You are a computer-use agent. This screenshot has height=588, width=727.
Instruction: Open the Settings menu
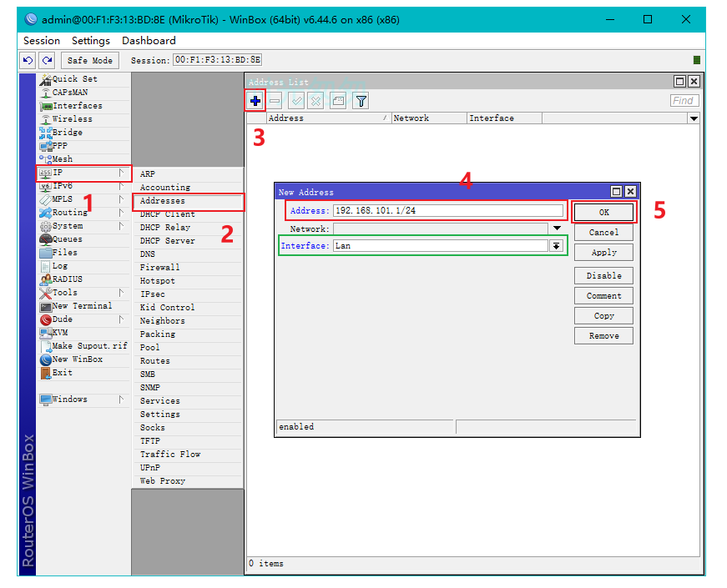click(91, 41)
